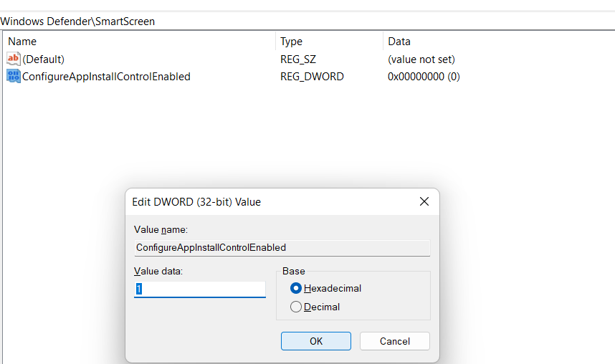
Task: Click the REG_SZ type cell
Action: (298, 59)
